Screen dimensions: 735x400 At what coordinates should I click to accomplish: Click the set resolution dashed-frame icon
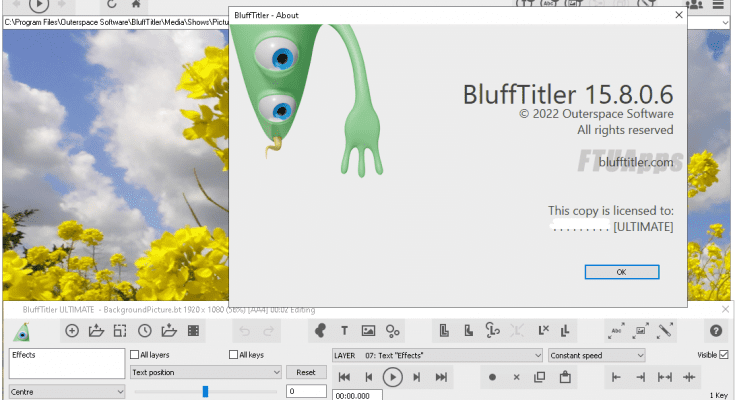pos(120,331)
